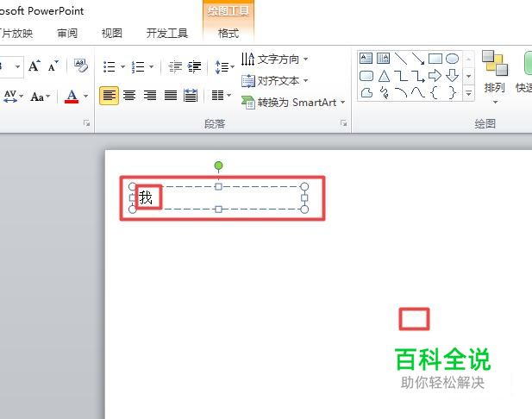Decrease font size with the small A
The image size is (532, 419).
[x=53, y=66]
